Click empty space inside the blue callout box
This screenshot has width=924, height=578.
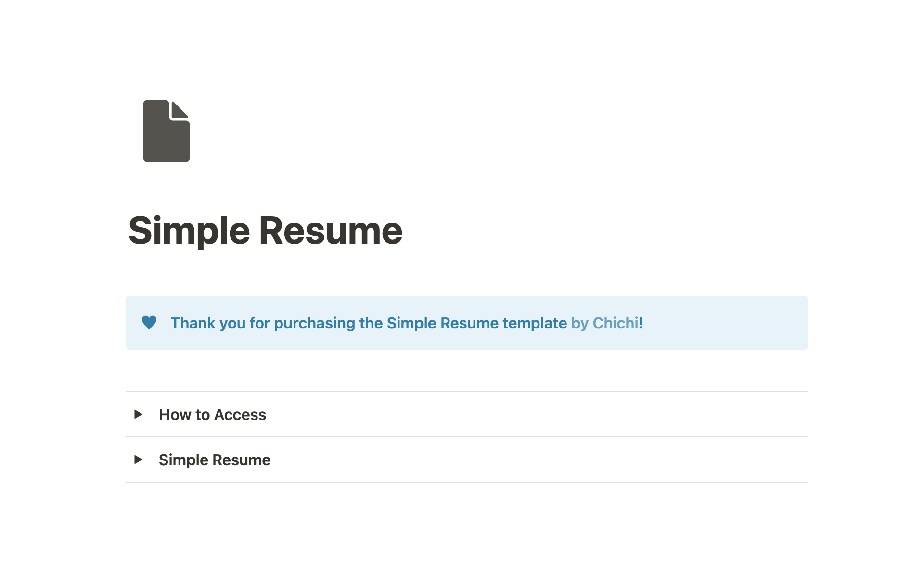pos(722,323)
